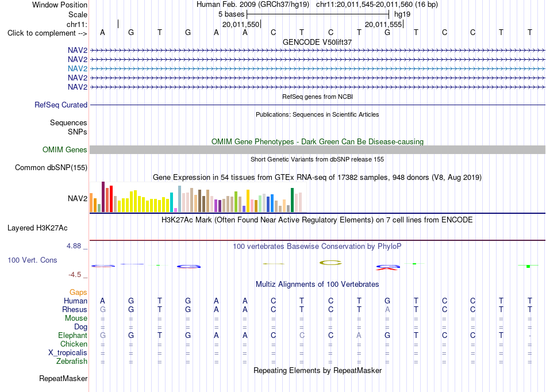Viewport: 546px width, 392px height.
Task: Click the NAV2 label beside GTEx chart
Action: tap(78, 198)
